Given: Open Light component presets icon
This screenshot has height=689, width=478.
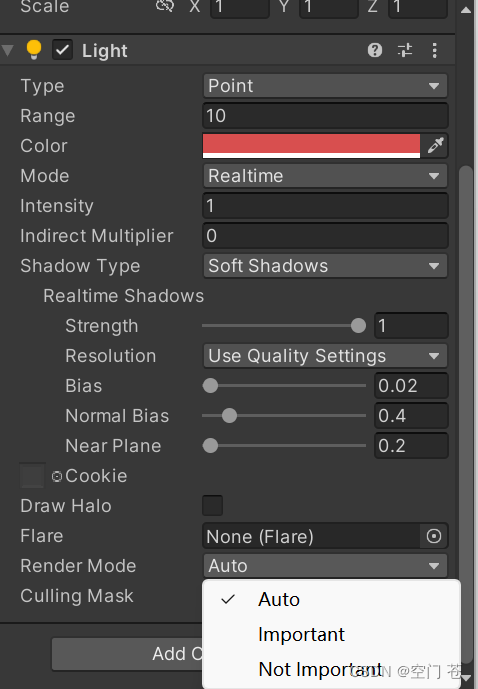Looking at the screenshot, I should (405, 51).
